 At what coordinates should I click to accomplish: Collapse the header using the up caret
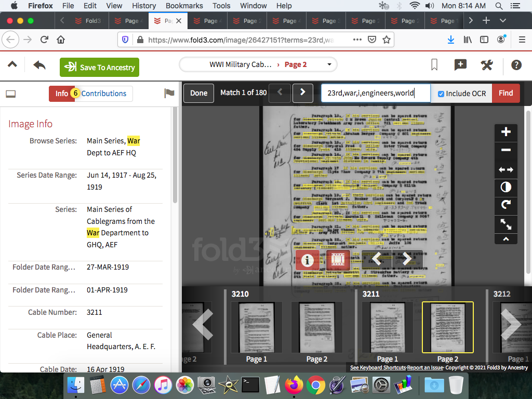coord(12,65)
